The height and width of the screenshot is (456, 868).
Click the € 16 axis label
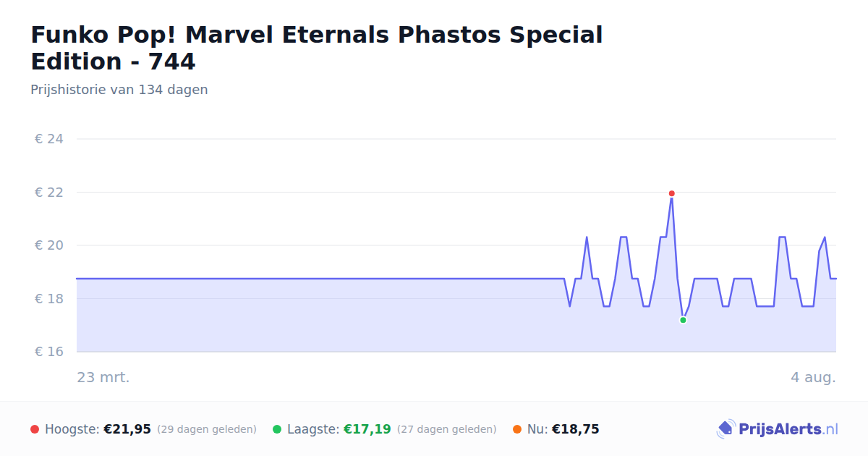pyautogui.click(x=49, y=352)
